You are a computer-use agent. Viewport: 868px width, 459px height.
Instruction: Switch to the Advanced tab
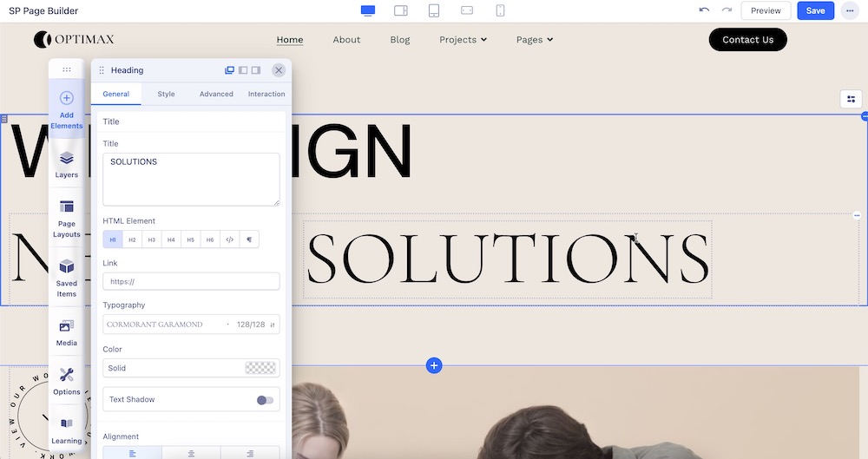(216, 94)
